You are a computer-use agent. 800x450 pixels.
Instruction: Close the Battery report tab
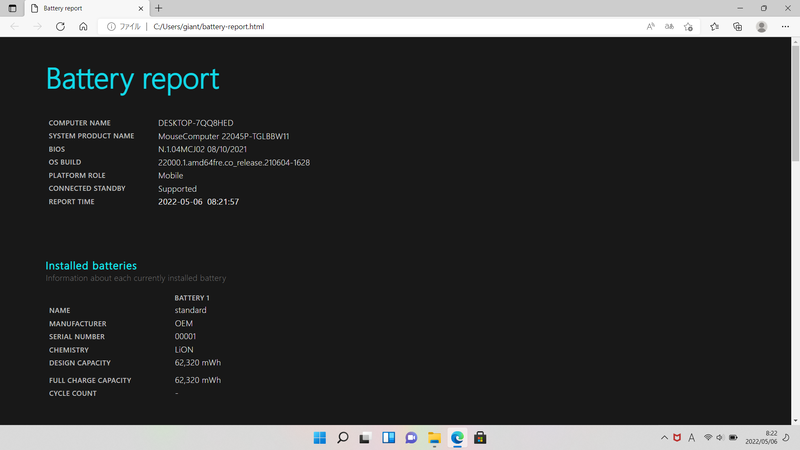tap(141, 8)
